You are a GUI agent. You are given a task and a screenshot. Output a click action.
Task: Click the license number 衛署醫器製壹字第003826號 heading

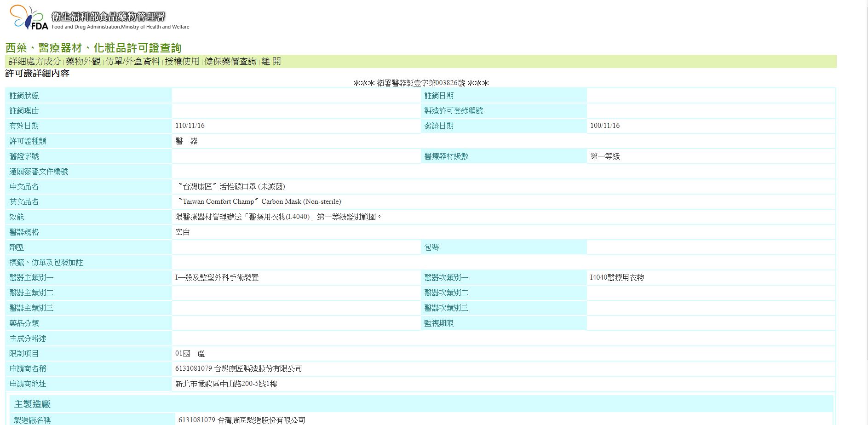[421, 83]
